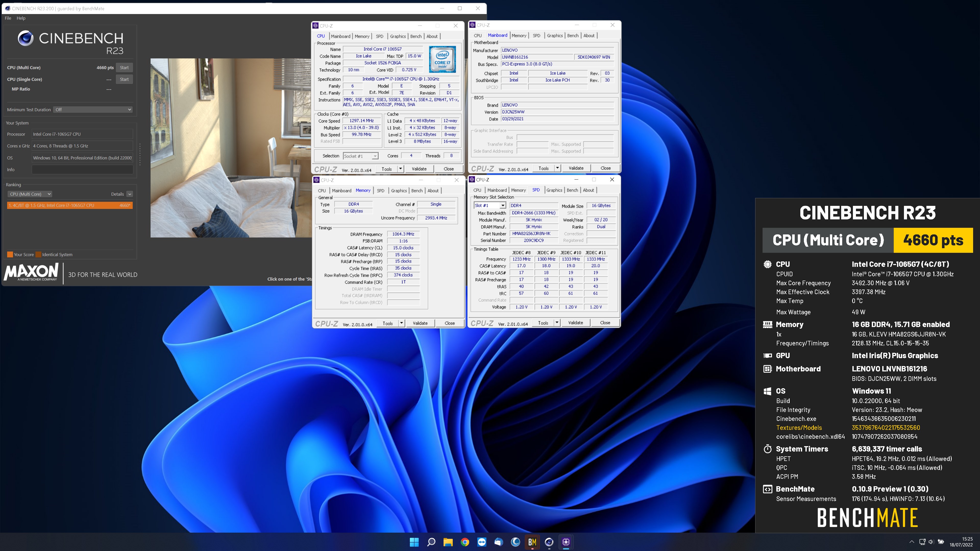Open the Cinebench File menu
The image size is (980, 551).
8,18
